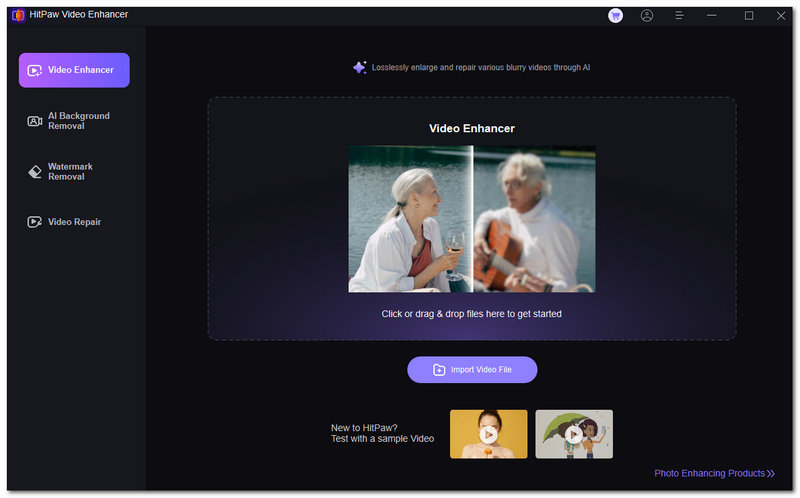Follow the Photo Enhancing Products link
800x498 pixels.
[x=714, y=473]
